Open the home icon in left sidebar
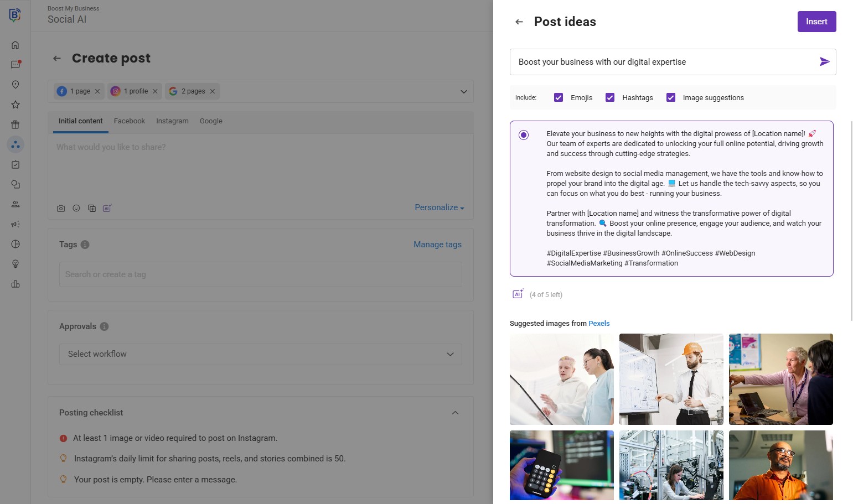The width and height of the screenshot is (853, 504). 15,45
